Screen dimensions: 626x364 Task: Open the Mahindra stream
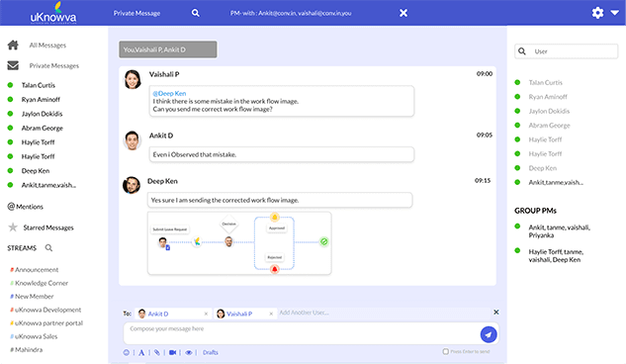coord(27,349)
